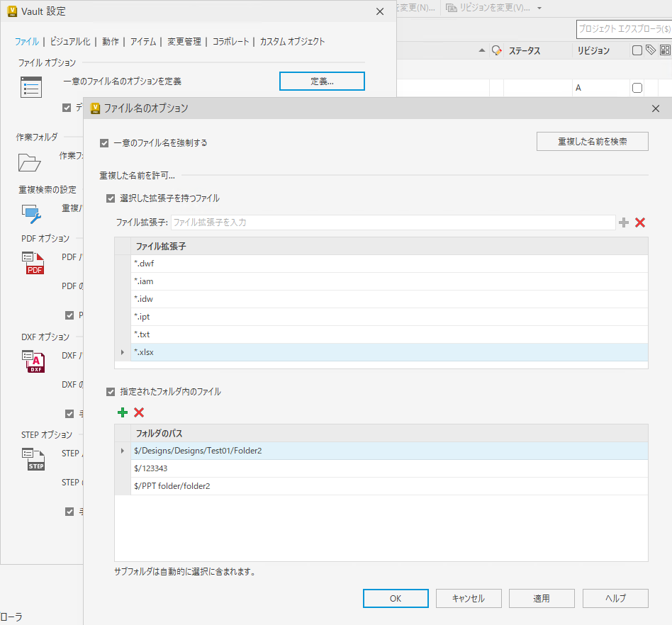
Task: Check the checkbox in the revision A row
Action: 637,88
